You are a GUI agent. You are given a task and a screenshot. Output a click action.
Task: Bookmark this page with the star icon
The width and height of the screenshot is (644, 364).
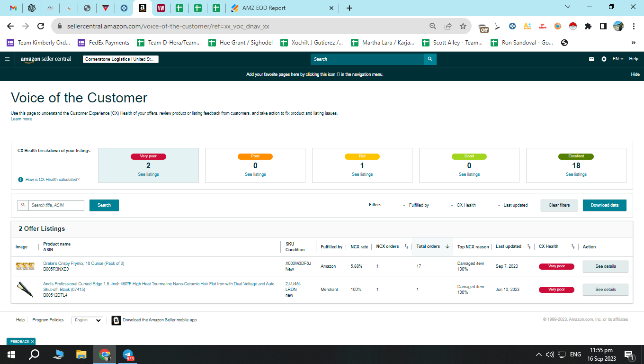tap(463, 27)
